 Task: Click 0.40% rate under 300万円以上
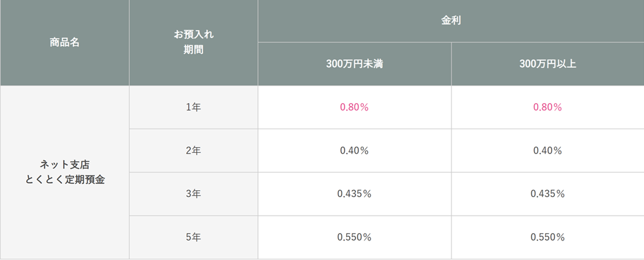pos(547,151)
